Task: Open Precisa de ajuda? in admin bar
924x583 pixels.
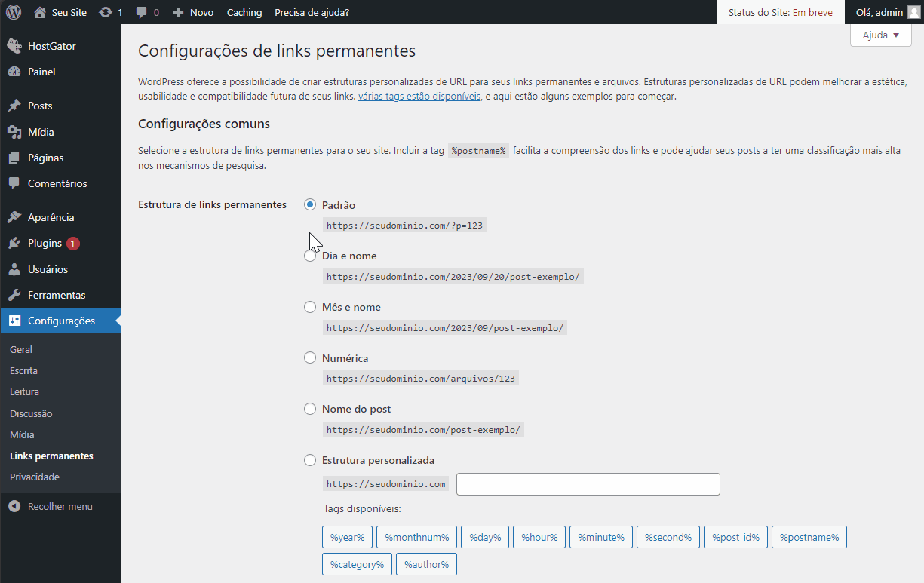Action: click(x=312, y=12)
